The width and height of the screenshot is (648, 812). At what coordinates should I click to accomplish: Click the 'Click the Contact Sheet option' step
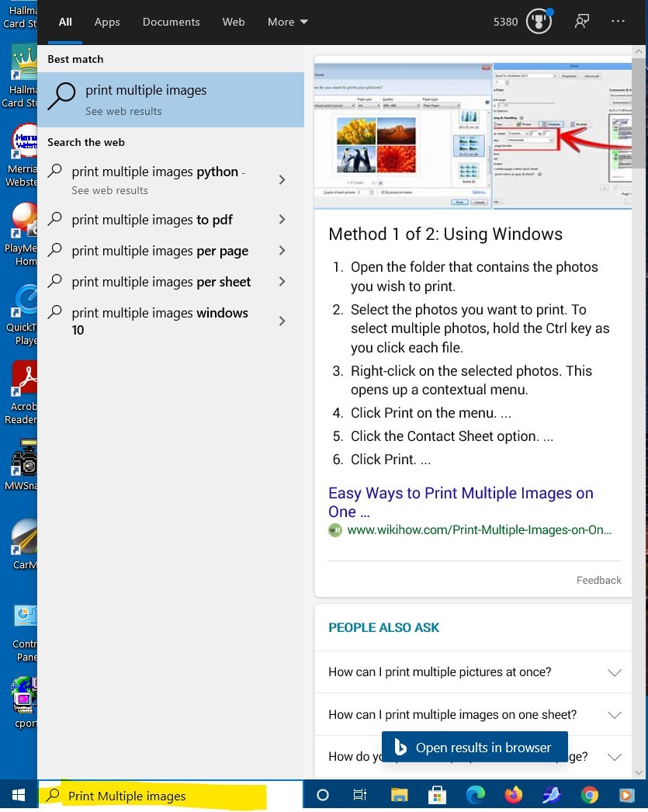[x=452, y=436]
